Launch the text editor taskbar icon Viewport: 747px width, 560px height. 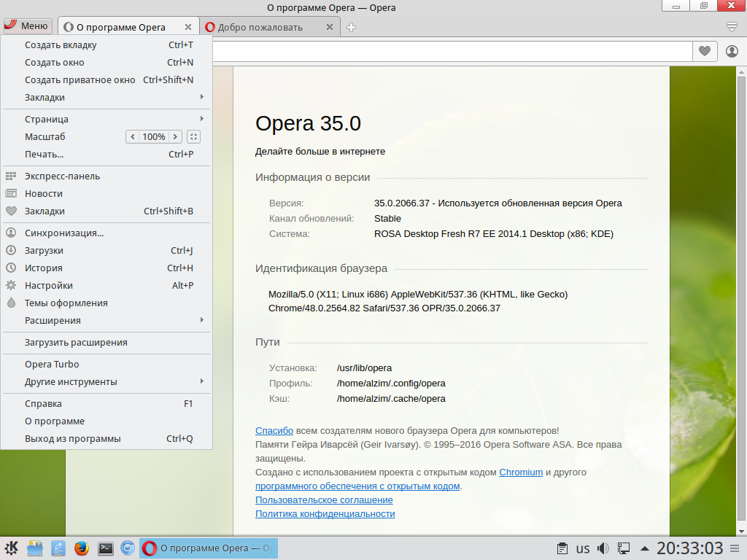click(58, 548)
